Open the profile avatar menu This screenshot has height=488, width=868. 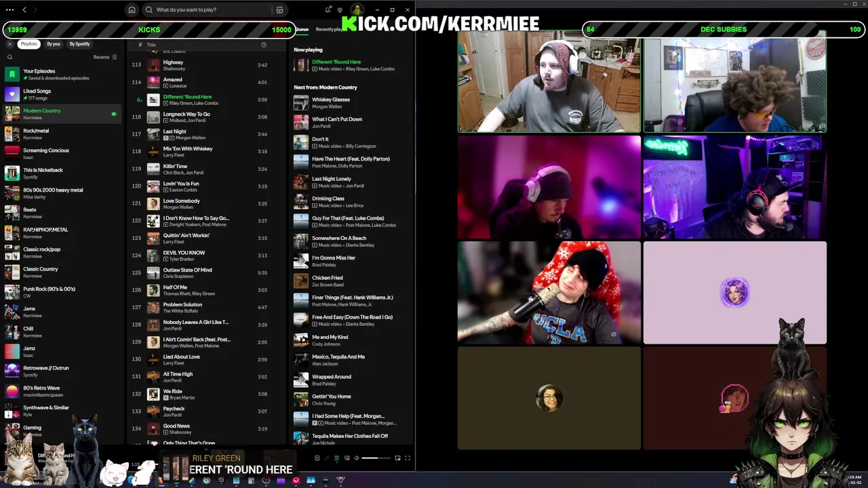click(356, 9)
